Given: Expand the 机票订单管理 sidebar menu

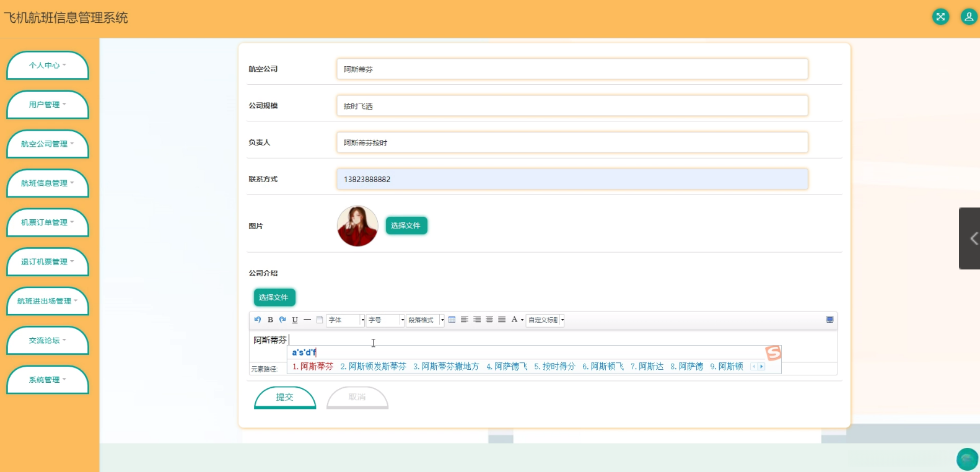Looking at the screenshot, I should pos(48,223).
